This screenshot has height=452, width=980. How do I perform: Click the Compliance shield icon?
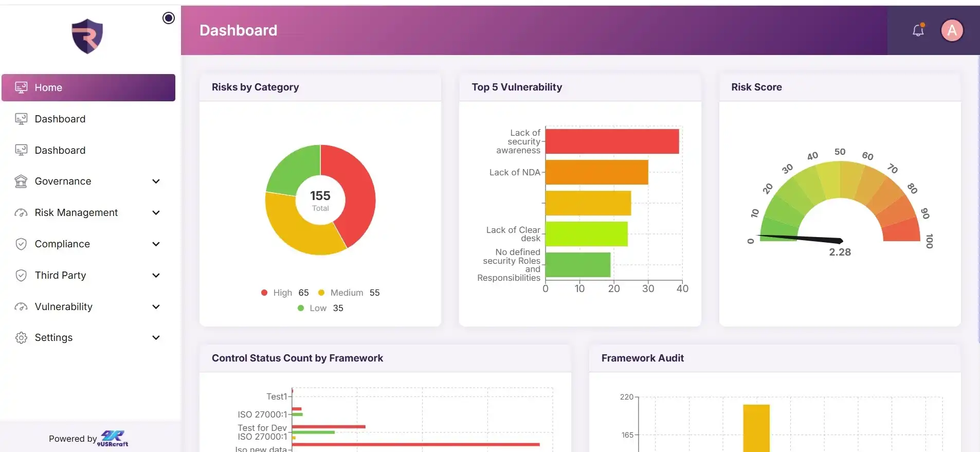click(21, 244)
